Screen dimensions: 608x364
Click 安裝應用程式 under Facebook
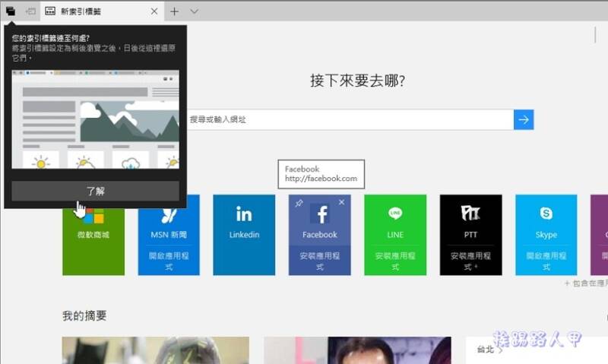point(320,261)
